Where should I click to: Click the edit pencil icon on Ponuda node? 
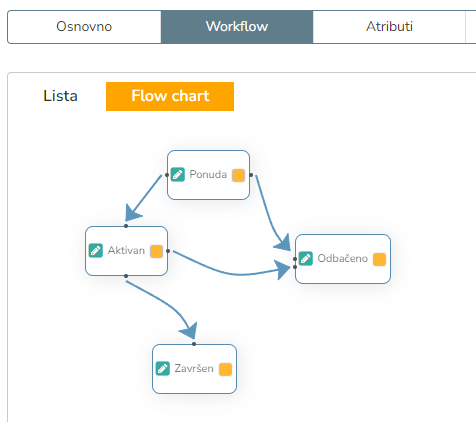(178, 175)
